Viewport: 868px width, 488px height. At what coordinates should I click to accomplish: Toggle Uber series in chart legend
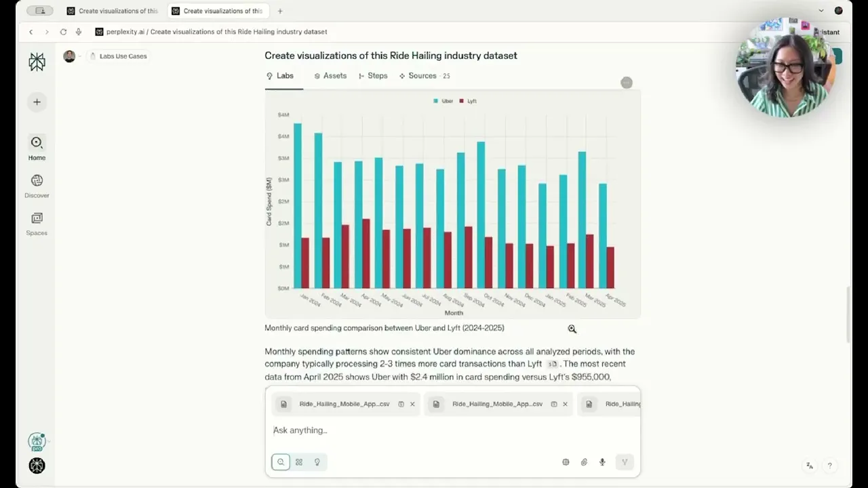(443, 101)
